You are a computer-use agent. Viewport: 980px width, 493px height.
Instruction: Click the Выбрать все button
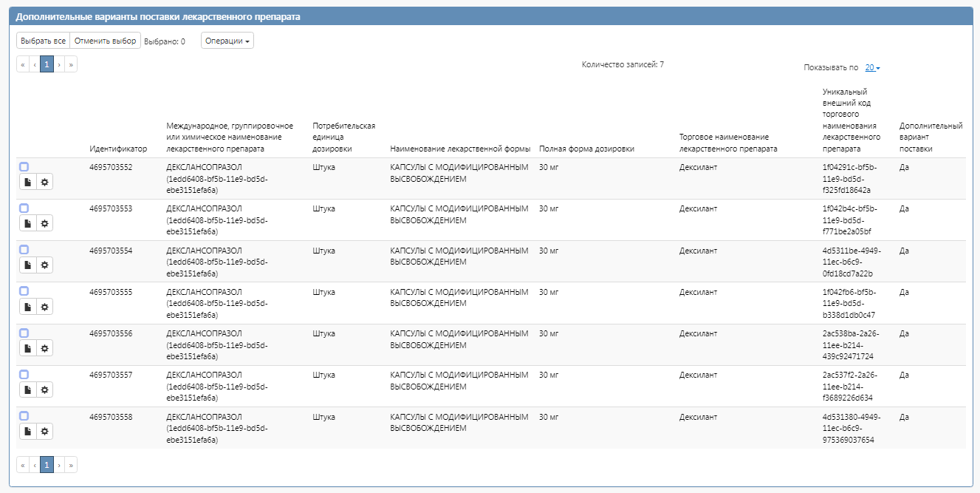pyautogui.click(x=43, y=41)
